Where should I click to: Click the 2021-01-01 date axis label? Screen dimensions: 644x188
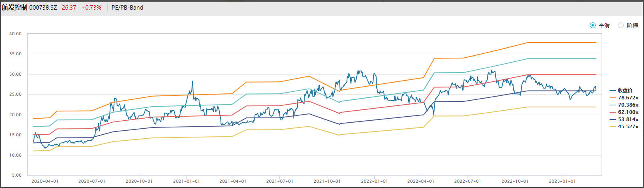point(186,181)
